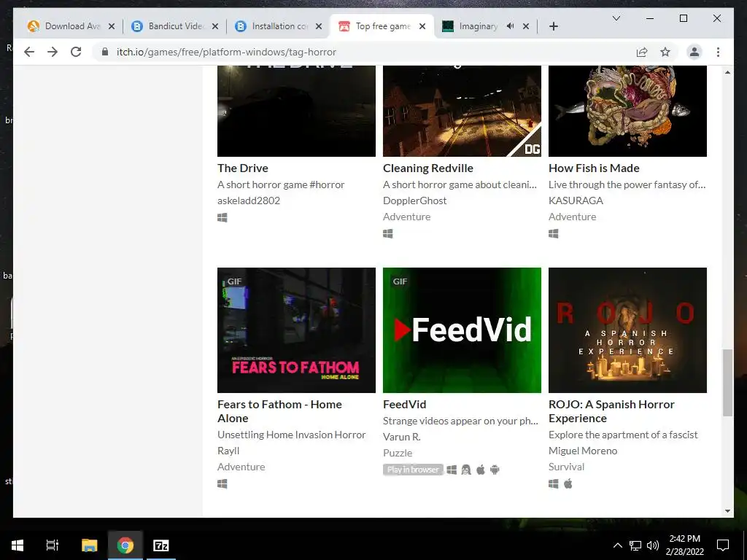Screen dimensions: 747x560
Task: Open the network status tray icon
Action: (635, 545)
